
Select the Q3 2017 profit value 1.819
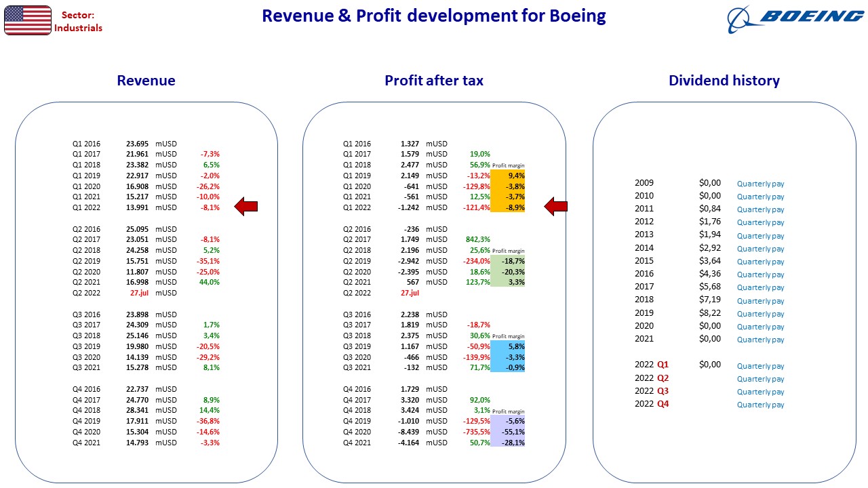pos(410,325)
